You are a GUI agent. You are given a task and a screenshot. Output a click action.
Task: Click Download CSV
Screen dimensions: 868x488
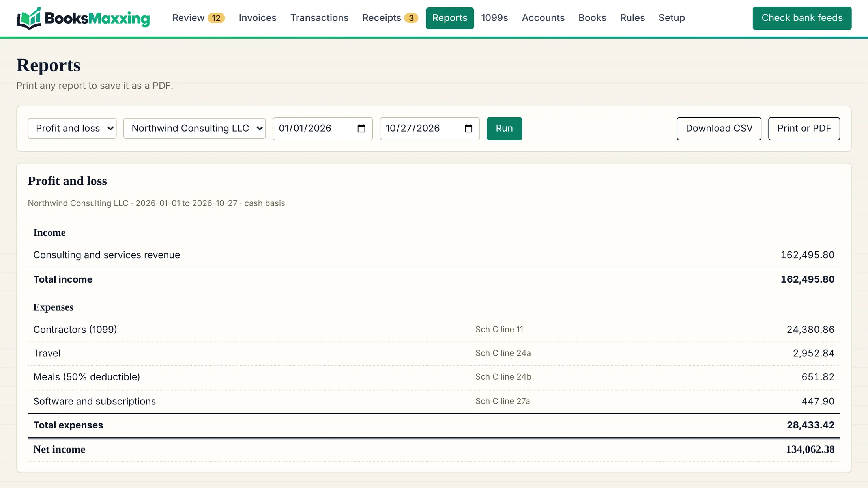point(719,129)
